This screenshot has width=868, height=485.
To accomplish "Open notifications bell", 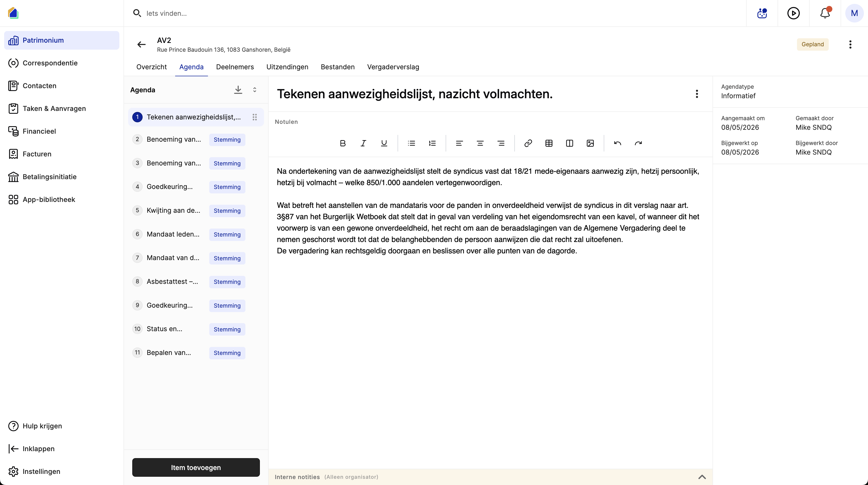I will point(825,13).
